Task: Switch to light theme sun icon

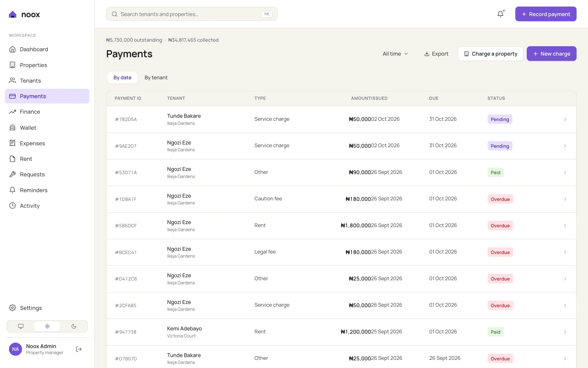Action: [x=47, y=326]
